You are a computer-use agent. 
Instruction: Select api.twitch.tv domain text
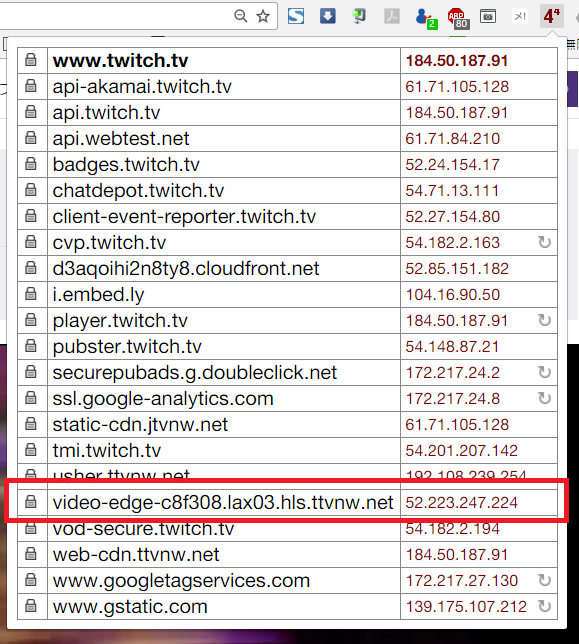pyautogui.click(x=106, y=113)
